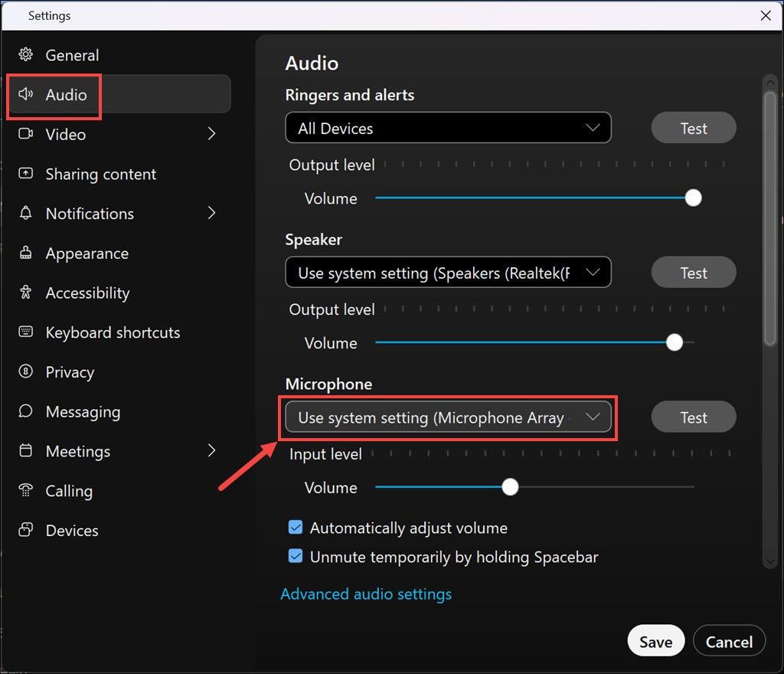Select Meetings in the settings sidebar

click(77, 451)
